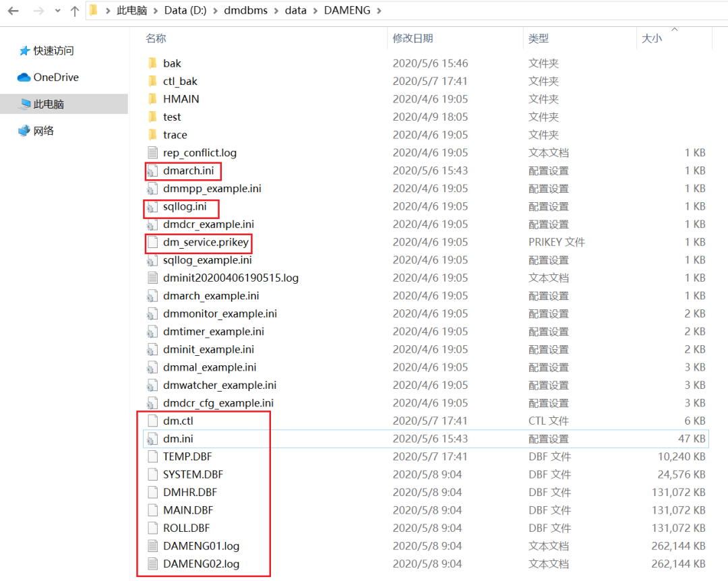Select dmwatcher_example.ini file icon
The height and width of the screenshot is (581, 728).
[x=152, y=385]
